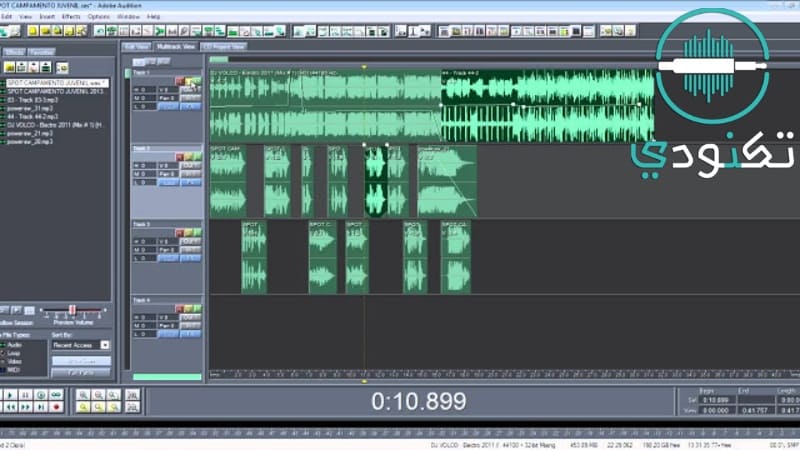The height and width of the screenshot is (450, 800).
Task: Click the second icon in Files panel toolbar
Action: pyautogui.click(x=21, y=67)
